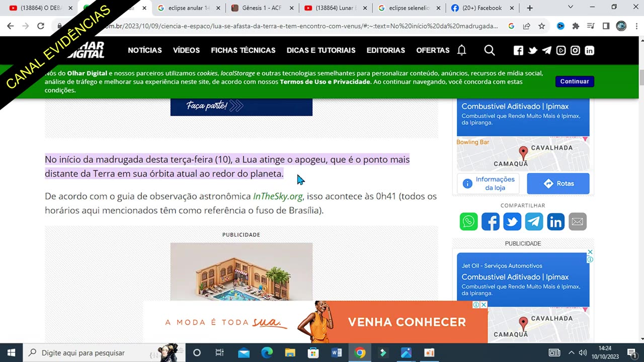
Task: Reload the page with the refresh button
Action: click(41, 26)
